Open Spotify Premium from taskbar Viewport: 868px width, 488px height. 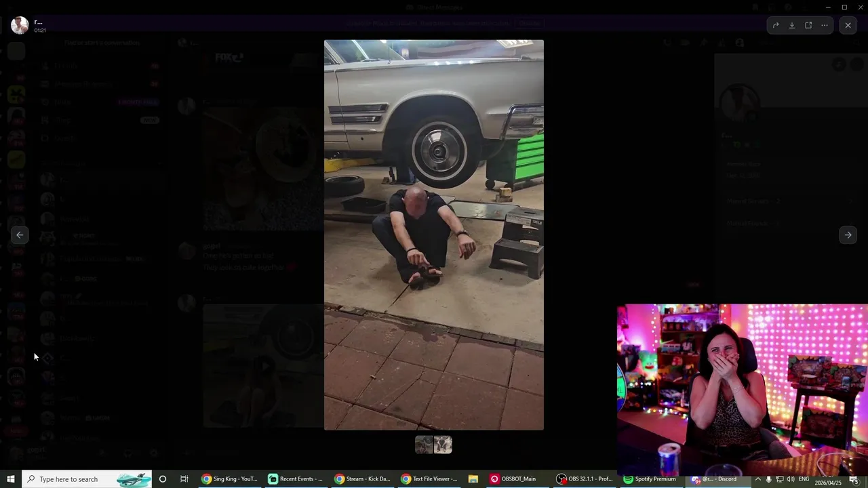coord(650,479)
